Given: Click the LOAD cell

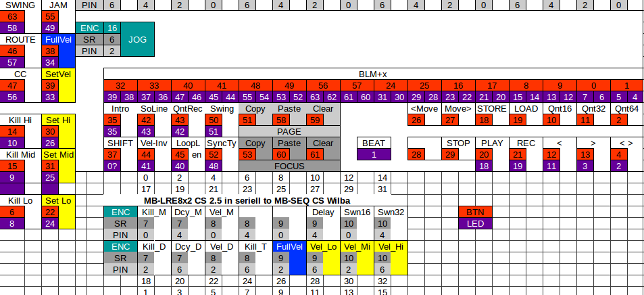Looking at the screenshot, I should click(x=526, y=108).
